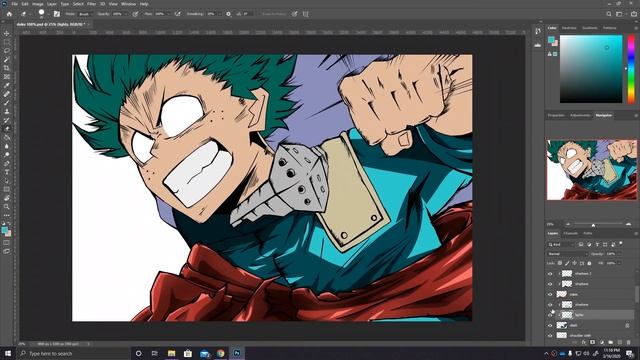Toggle pressure for opacity button
Image resolution: width=640 pixels, height=360 pixels.
coord(135,14)
